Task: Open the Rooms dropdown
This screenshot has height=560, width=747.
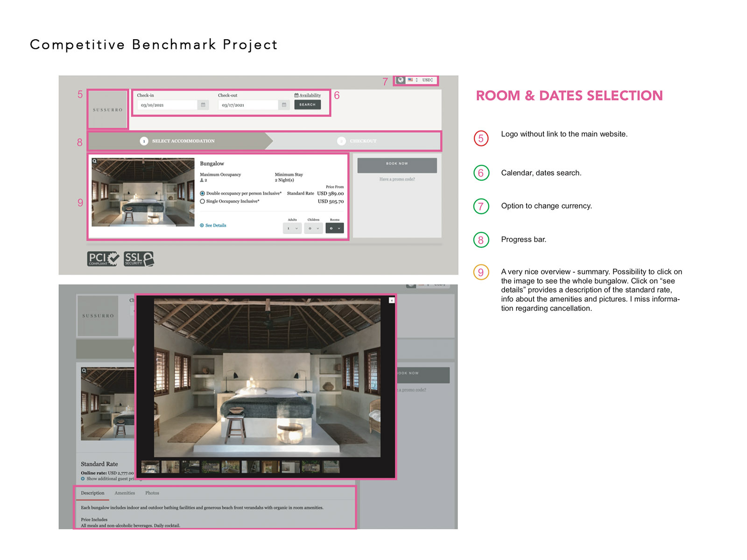Action: click(x=334, y=228)
